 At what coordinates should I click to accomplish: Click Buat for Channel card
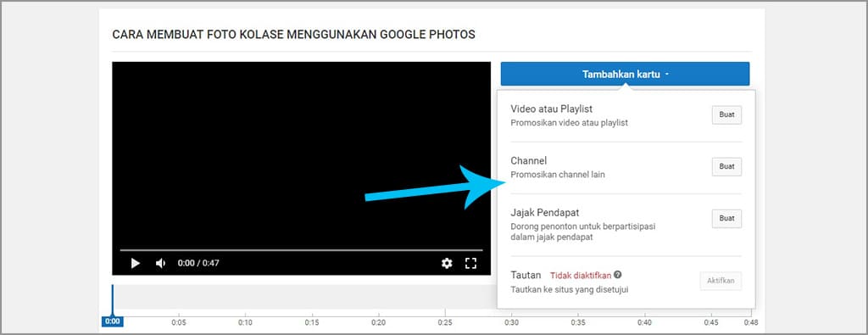tap(726, 167)
